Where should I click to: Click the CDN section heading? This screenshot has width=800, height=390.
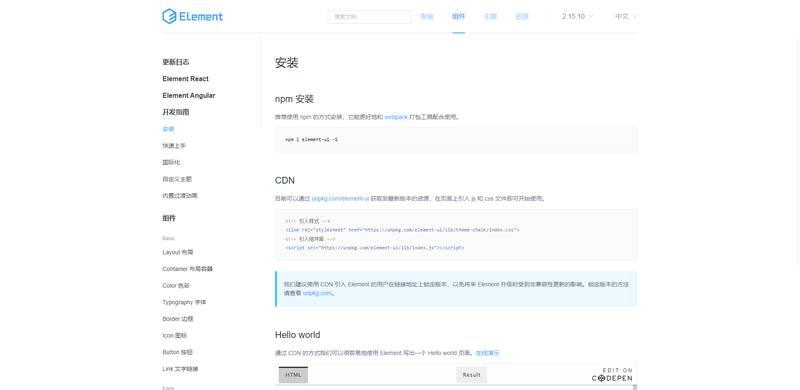click(x=285, y=180)
